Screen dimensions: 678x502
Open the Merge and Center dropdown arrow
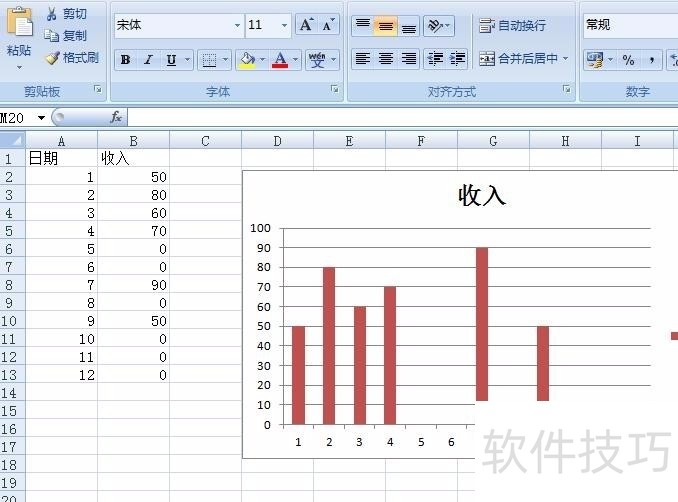click(566, 58)
